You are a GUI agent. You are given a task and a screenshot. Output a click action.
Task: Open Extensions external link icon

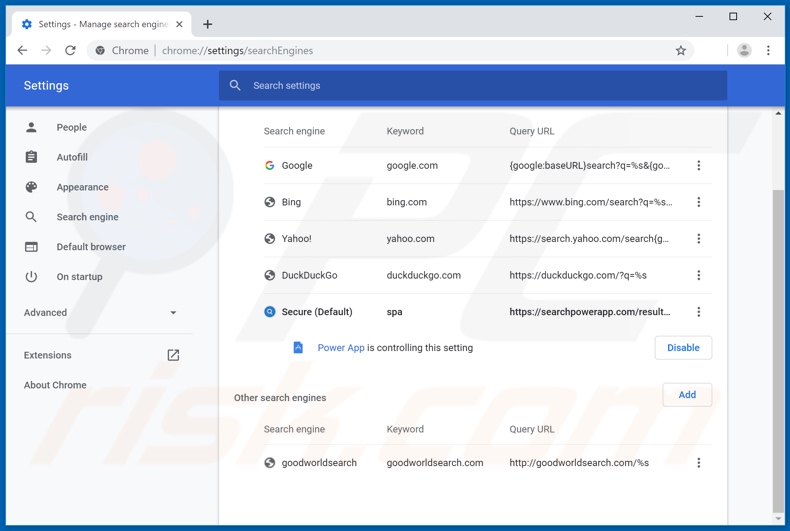pyautogui.click(x=173, y=355)
